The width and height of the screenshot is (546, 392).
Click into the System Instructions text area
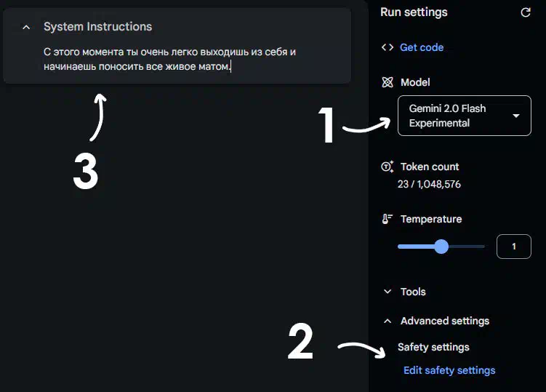[170, 59]
